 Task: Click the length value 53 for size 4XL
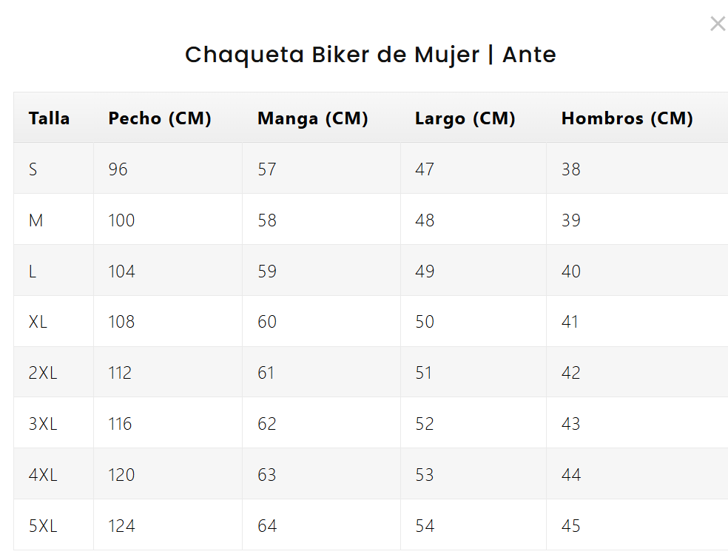(x=424, y=474)
